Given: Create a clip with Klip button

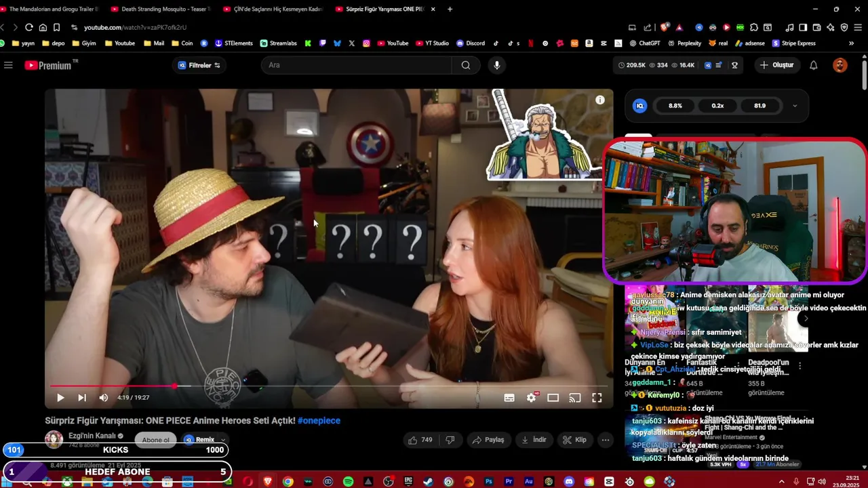Looking at the screenshot, I should click(574, 440).
